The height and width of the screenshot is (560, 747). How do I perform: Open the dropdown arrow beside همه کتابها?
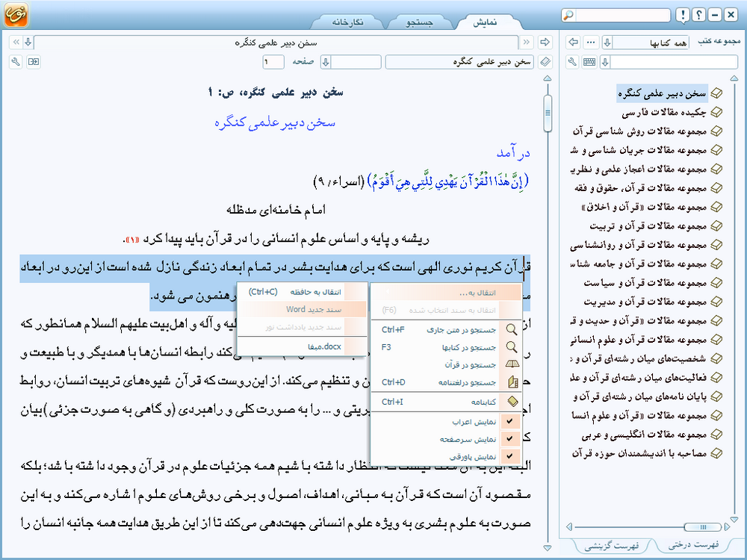pos(607,43)
